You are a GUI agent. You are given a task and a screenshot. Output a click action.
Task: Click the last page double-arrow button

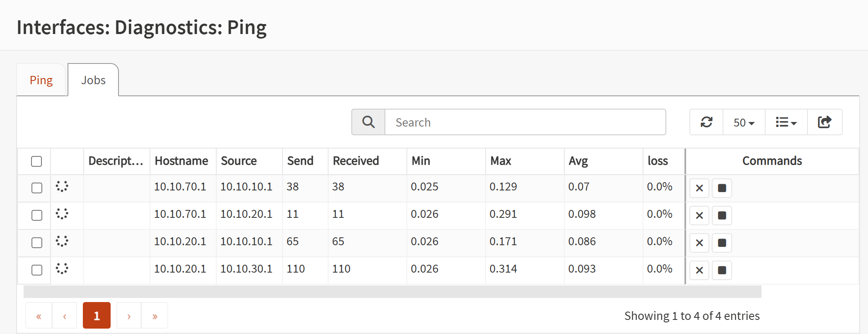coord(155,316)
